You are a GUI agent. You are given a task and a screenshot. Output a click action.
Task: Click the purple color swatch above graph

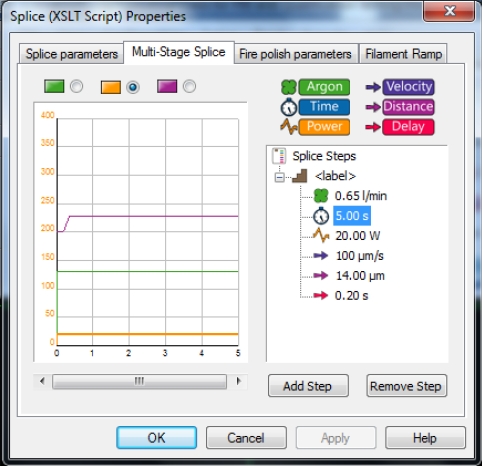[x=167, y=86]
